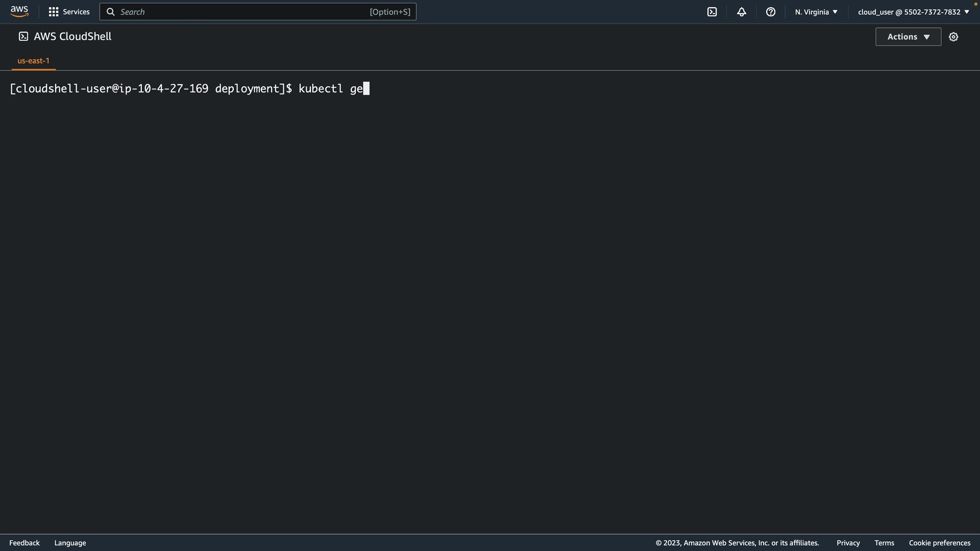Open the help question mark icon

[x=771, y=12]
